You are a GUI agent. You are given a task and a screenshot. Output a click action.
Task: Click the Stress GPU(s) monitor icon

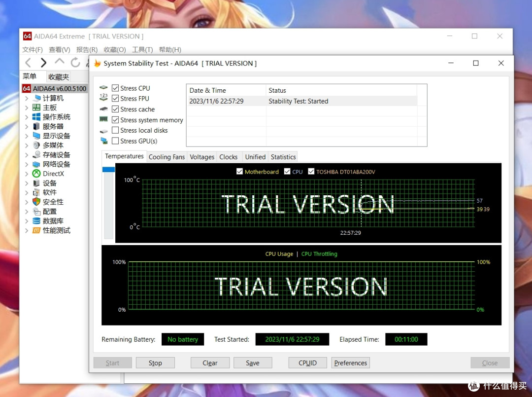(x=104, y=141)
